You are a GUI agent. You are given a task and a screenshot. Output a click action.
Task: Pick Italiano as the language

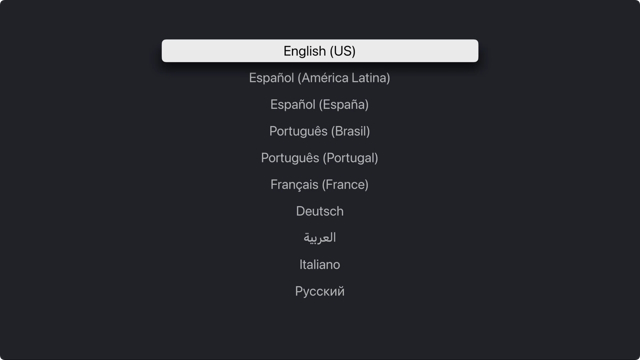click(320, 264)
